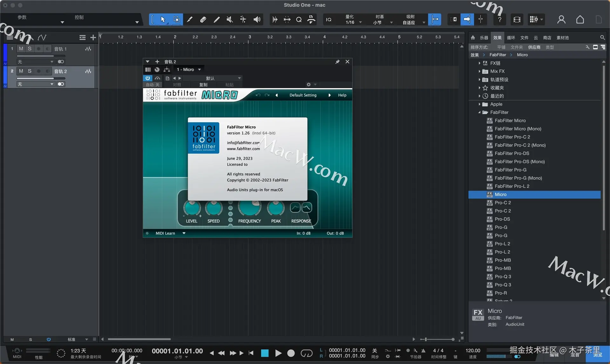Open the 循环 browser tab
The width and height of the screenshot is (610, 364).
tap(511, 38)
